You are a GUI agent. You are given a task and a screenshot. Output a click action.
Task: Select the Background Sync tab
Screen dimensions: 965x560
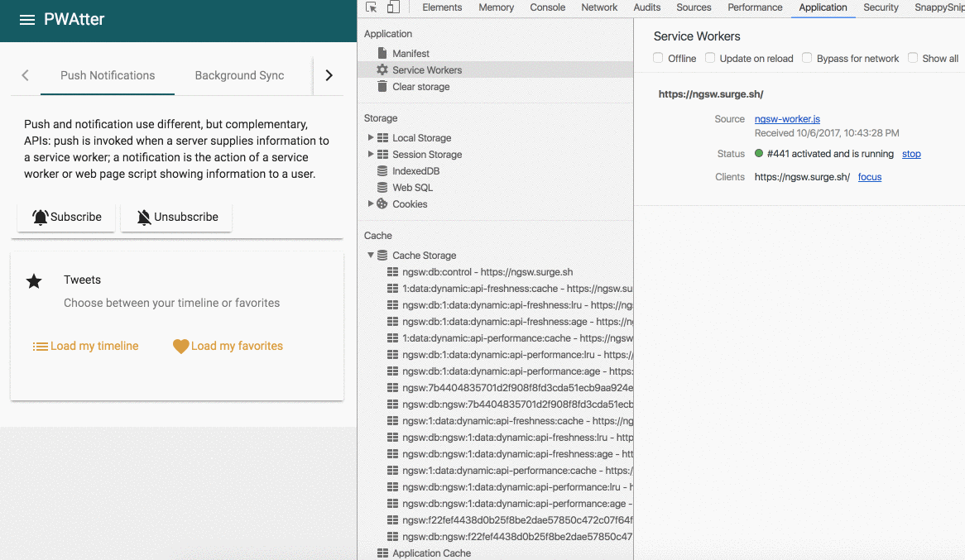coord(239,75)
